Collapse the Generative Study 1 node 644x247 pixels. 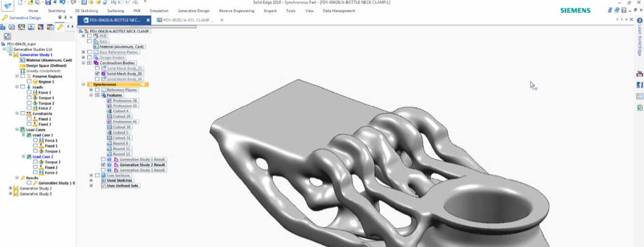point(10,55)
